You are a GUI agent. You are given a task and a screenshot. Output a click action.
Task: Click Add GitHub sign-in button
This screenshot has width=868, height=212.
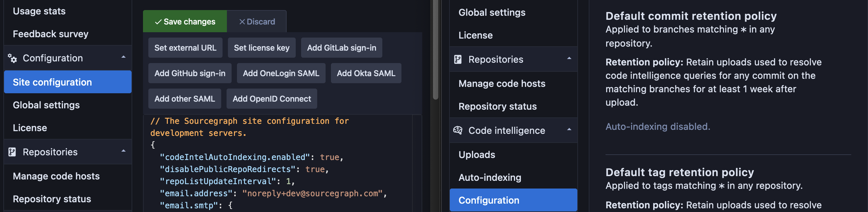pos(190,73)
